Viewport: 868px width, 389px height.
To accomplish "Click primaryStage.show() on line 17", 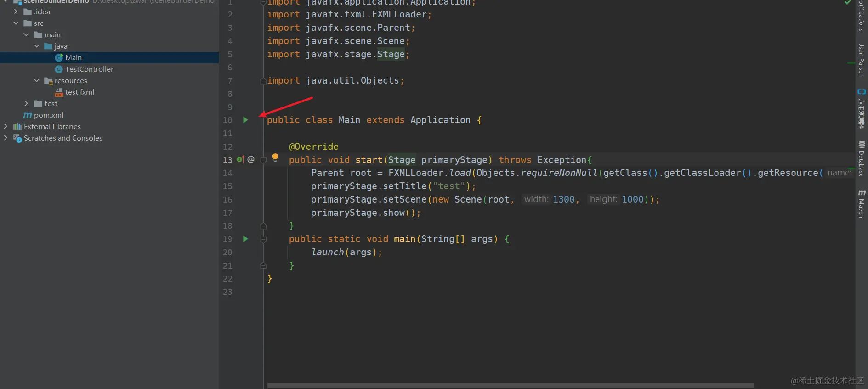I will (363, 213).
